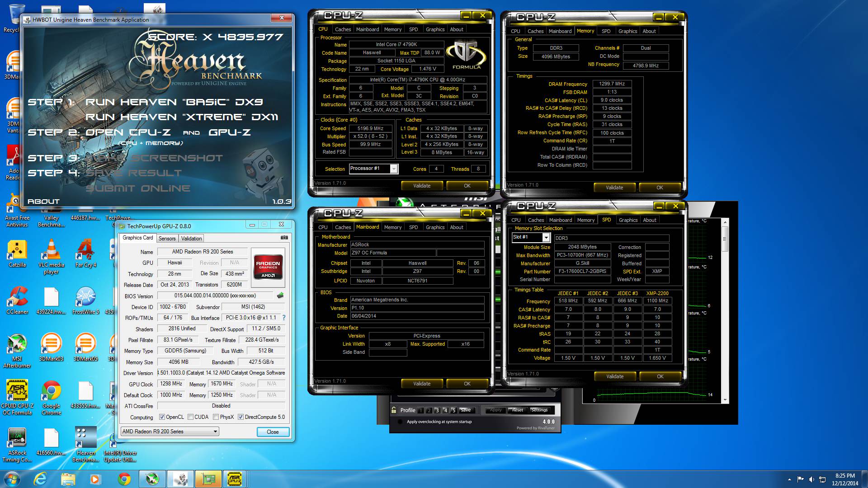Image resolution: width=868 pixels, height=488 pixels.
Task: Click Reset in MSI Afterburner
Action: coord(518,410)
